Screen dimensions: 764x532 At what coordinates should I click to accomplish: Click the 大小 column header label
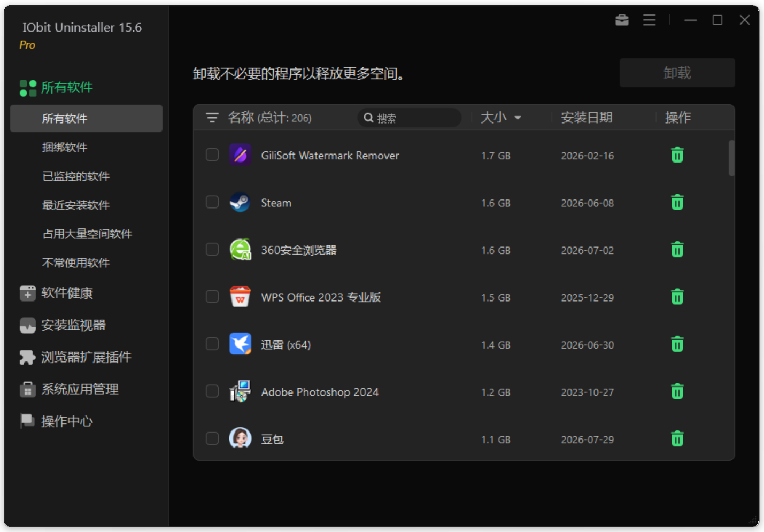pyautogui.click(x=493, y=118)
